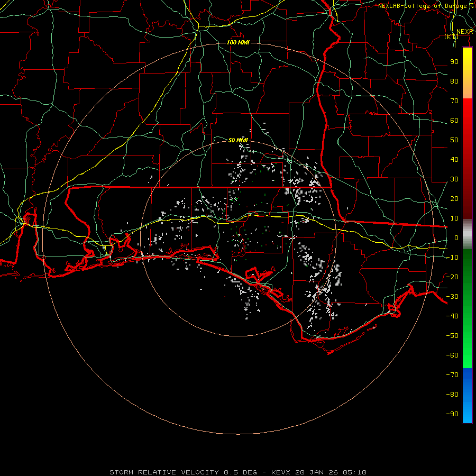Click the 40 value on the velocity scale
Viewport: 476px width, 476px height.
(x=454, y=160)
